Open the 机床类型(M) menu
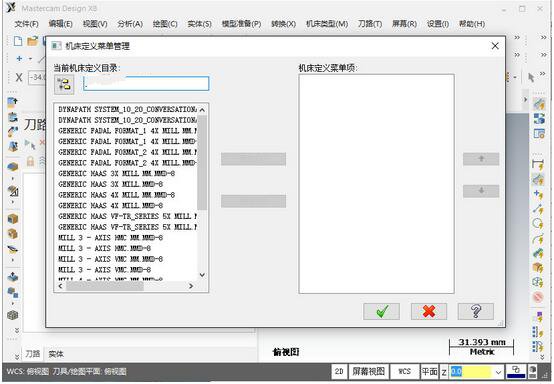554x384 pixels. pyautogui.click(x=327, y=24)
